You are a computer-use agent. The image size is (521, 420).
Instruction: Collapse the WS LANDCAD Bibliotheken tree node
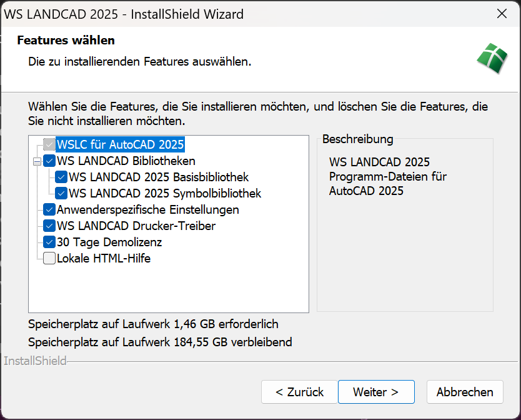pyautogui.click(x=37, y=161)
